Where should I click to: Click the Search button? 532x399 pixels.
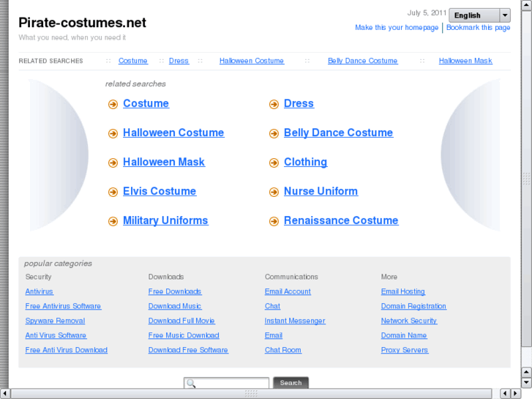coord(291,383)
